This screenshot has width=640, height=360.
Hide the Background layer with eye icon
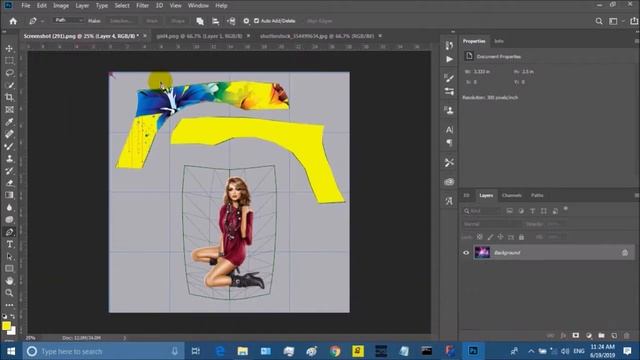(x=466, y=253)
